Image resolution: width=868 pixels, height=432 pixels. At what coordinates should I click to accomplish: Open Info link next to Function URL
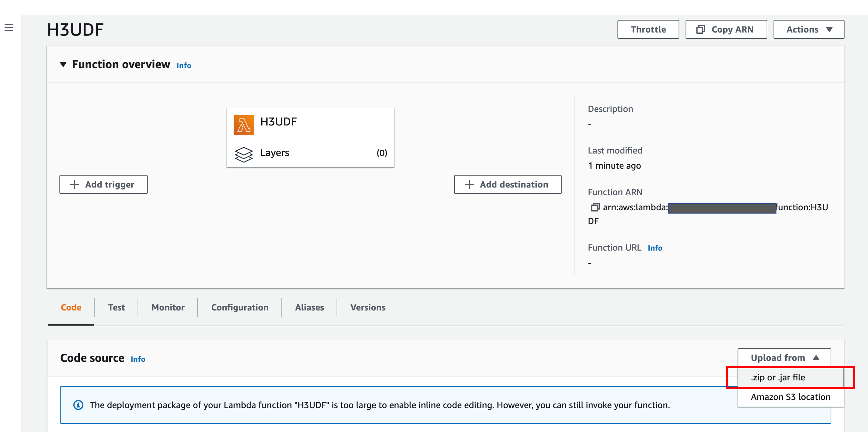click(x=655, y=248)
